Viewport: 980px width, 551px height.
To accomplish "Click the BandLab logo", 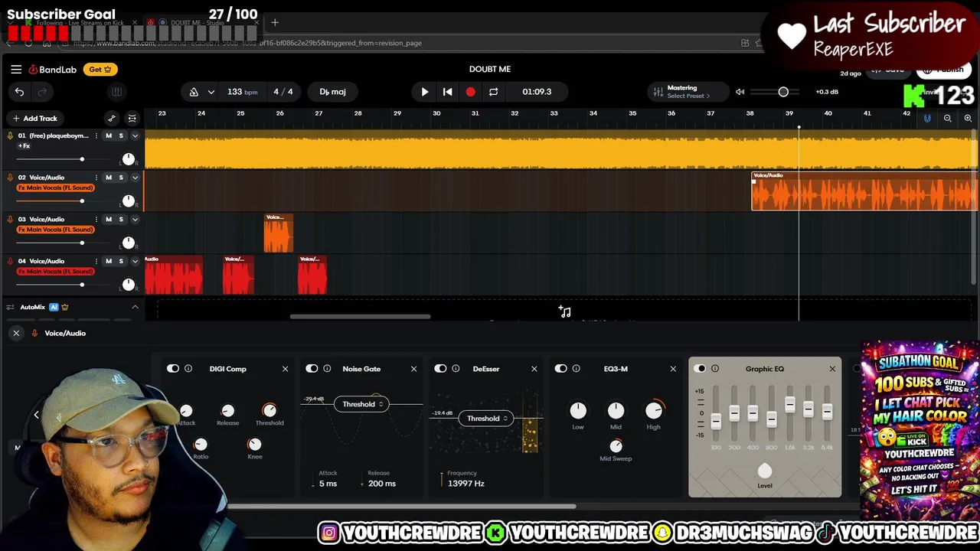I will click(53, 70).
